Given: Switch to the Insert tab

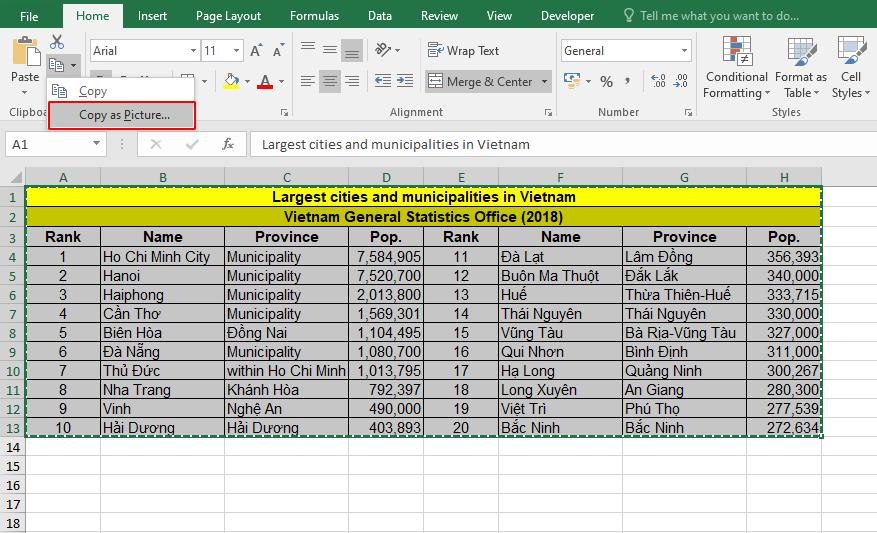Looking at the screenshot, I should [152, 16].
